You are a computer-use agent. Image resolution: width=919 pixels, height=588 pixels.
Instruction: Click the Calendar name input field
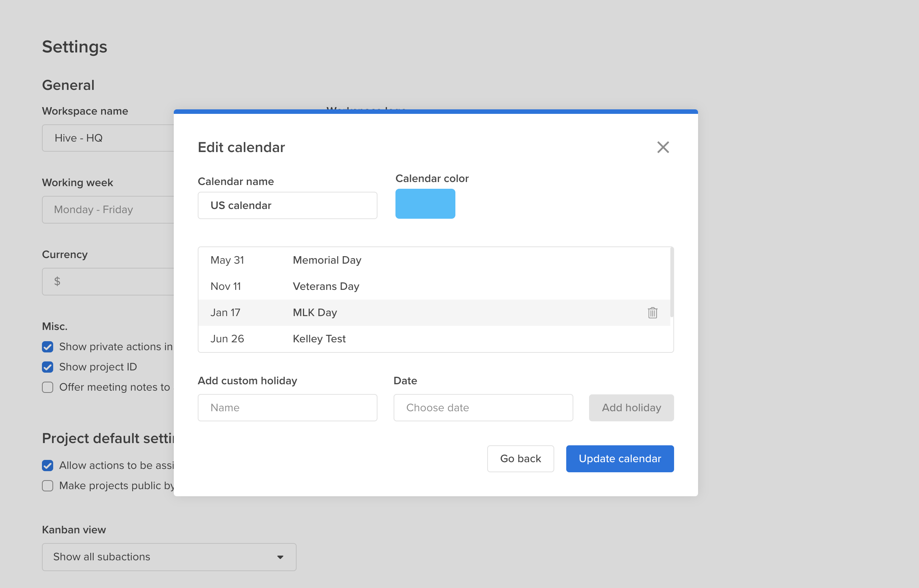(x=287, y=205)
